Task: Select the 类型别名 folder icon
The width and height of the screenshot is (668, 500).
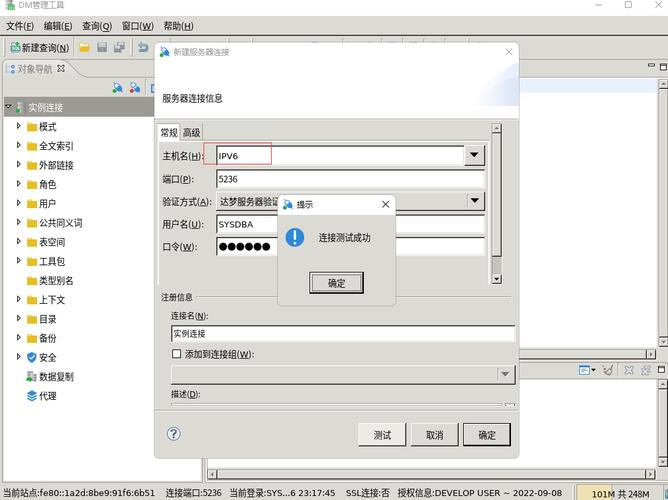Action: point(32,281)
